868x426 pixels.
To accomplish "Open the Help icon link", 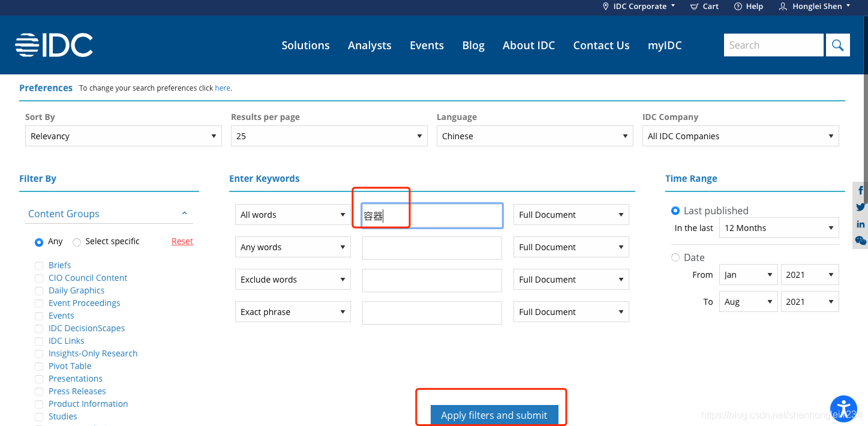I will coord(749,7).
